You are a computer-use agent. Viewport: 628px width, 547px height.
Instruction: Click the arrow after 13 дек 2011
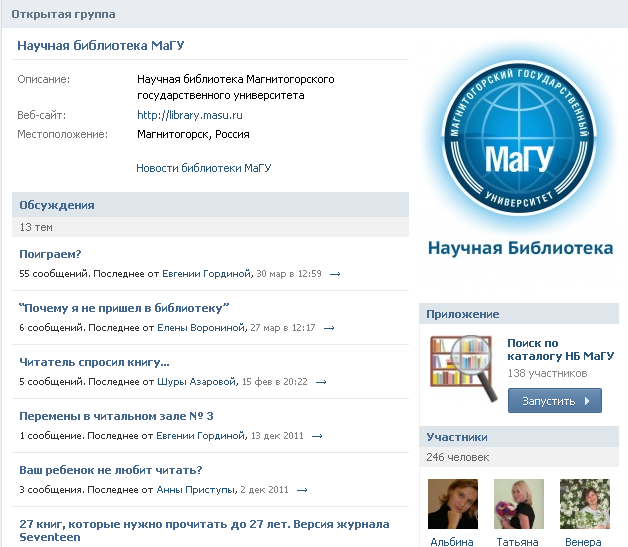pos(317,436)
